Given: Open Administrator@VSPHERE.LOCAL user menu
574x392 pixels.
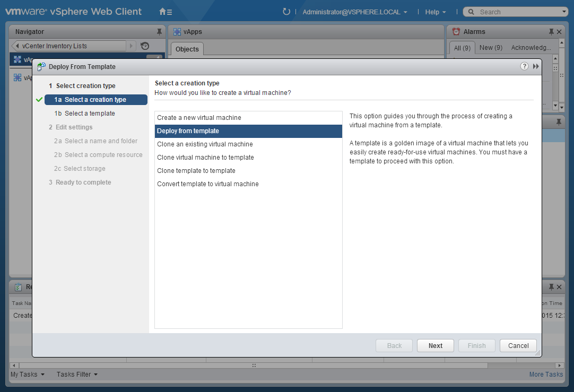Looking at the screenshot, I should (355, 12).
